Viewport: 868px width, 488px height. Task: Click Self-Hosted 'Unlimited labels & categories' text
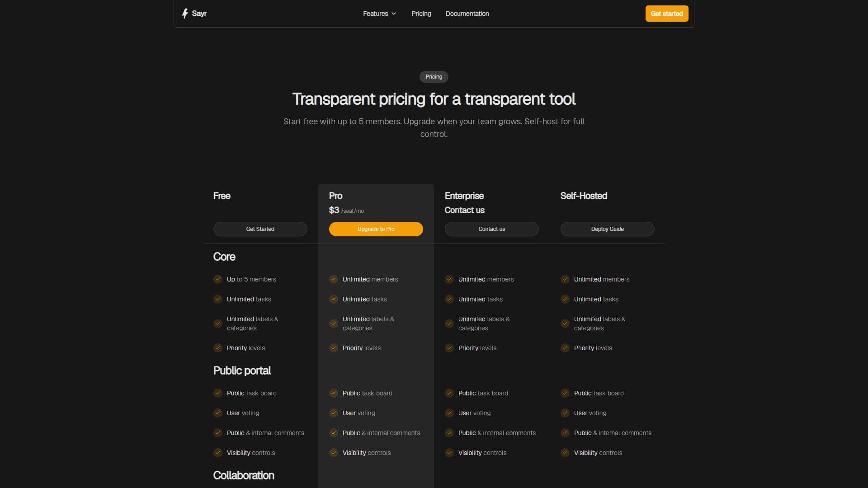click(599, 324)
